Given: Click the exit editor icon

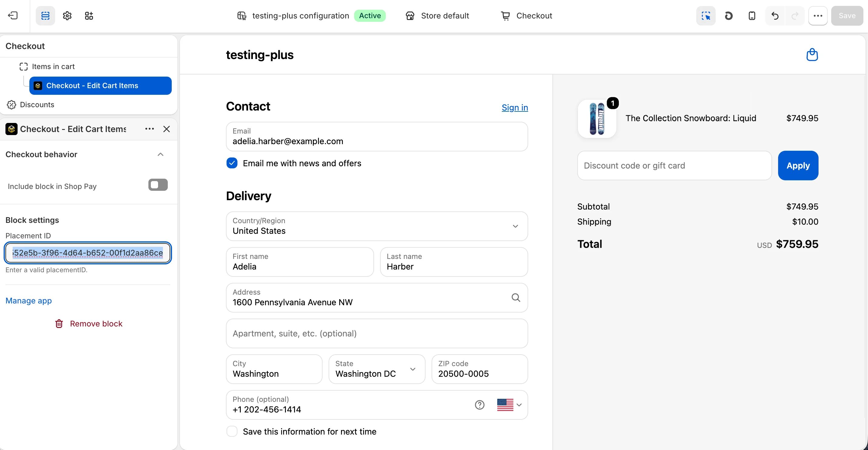Looking at the screenshot, I should [x=13, y=15].
